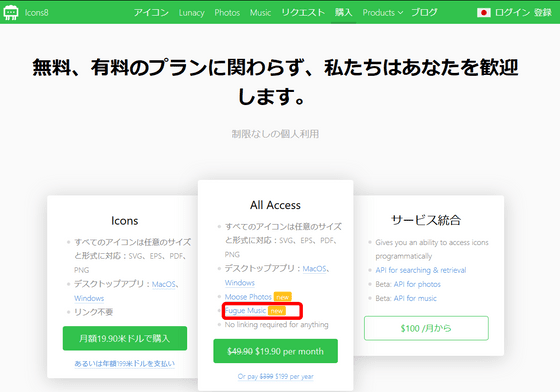The image size is (560, 392).
Task: Select リクエスト in the top navigation
Action: pyautogui.click(x=303, y=12)
